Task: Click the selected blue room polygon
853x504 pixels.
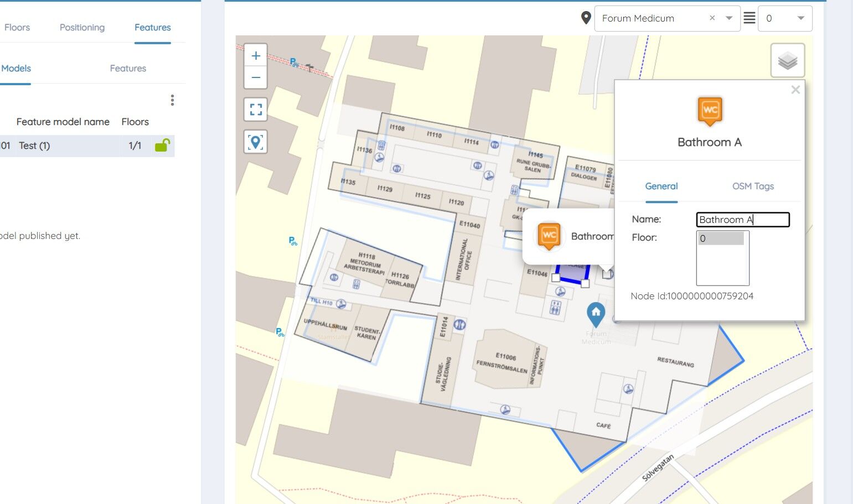Action: (x=572, y=273)
